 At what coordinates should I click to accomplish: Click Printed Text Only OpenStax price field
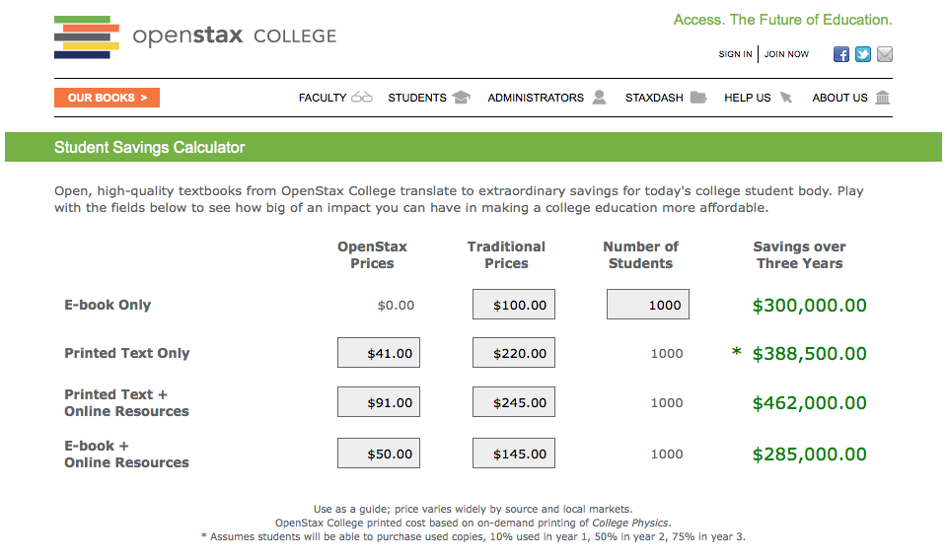(x=379, y=353)
